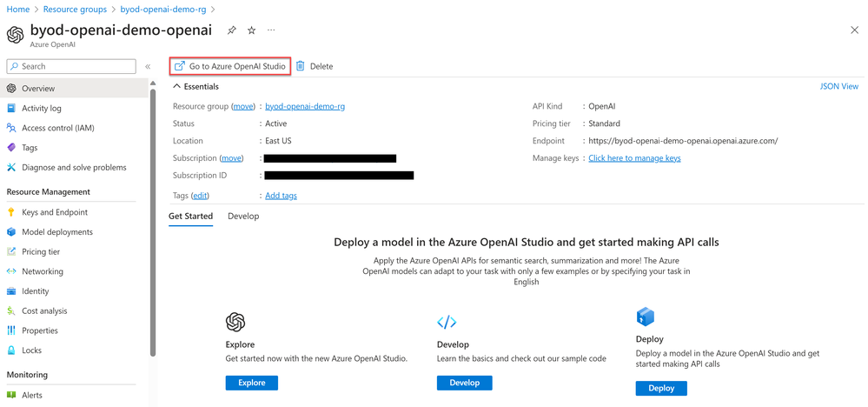Screen dimensions: 868x407
Task: Open byod-openai-demo-rg resource group link
Action: coord(305,106)
